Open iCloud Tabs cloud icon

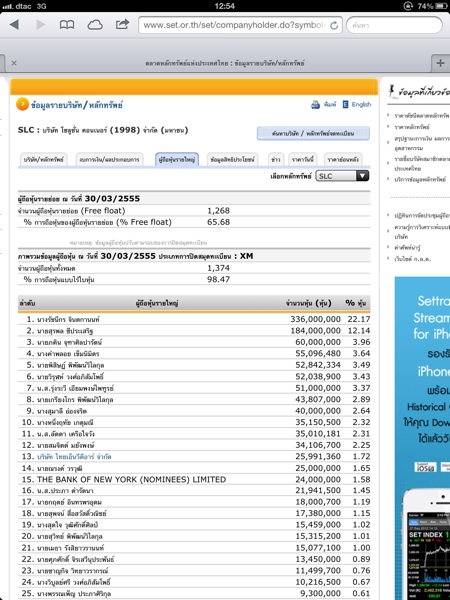(95, 25)
